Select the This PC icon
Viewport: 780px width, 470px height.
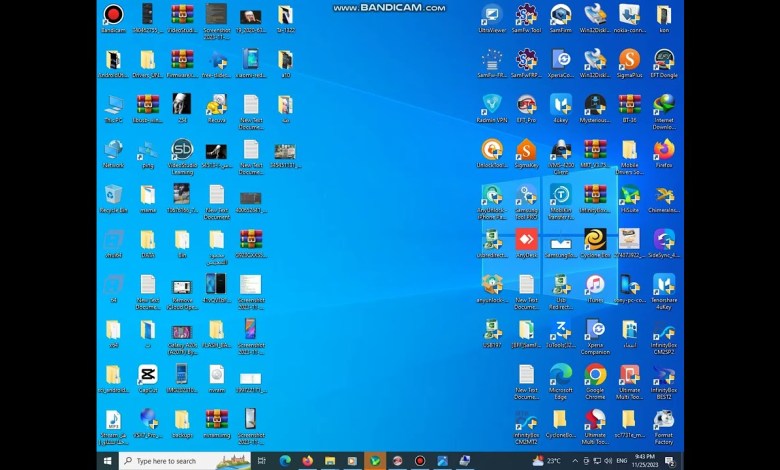click(113, 108)
